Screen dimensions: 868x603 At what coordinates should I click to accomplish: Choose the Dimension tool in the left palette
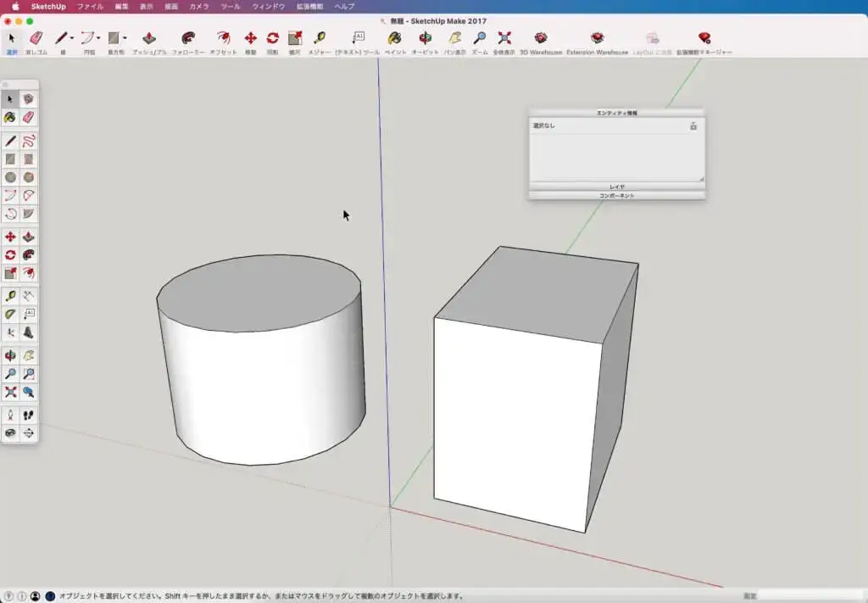click(x=28, y=296)
